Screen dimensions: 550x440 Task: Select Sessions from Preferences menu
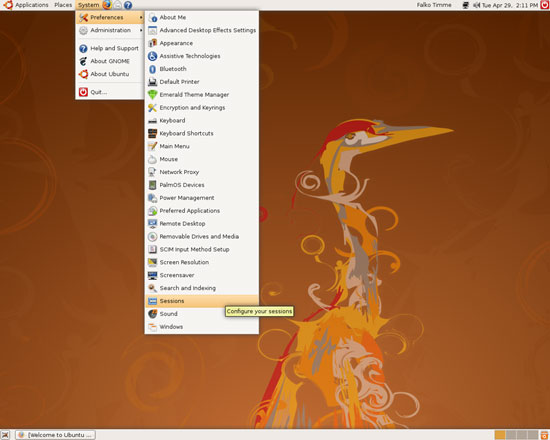click(202, 301)
